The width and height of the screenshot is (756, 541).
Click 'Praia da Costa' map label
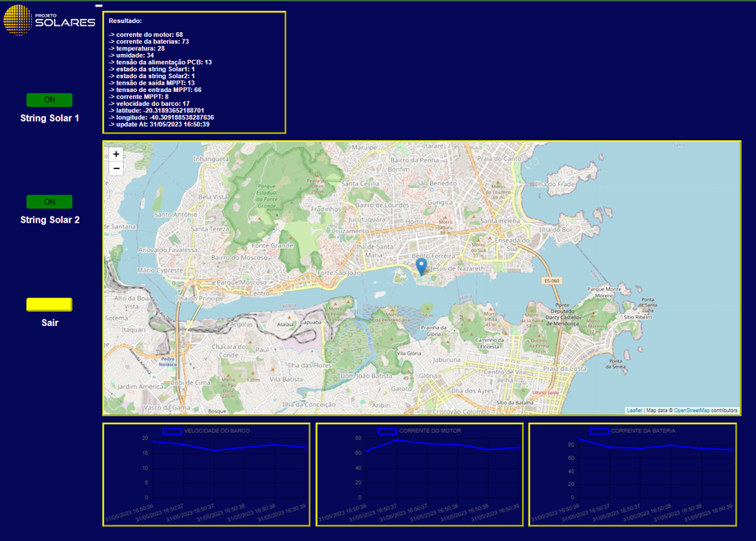565,369
